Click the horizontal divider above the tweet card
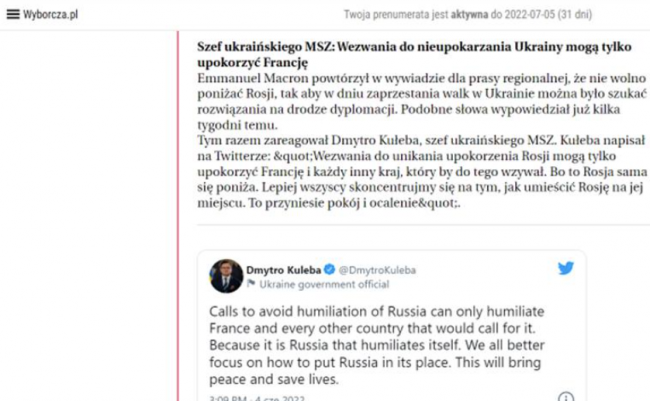The height and width of the screenshot is (401, 650). tap(423, 224)
